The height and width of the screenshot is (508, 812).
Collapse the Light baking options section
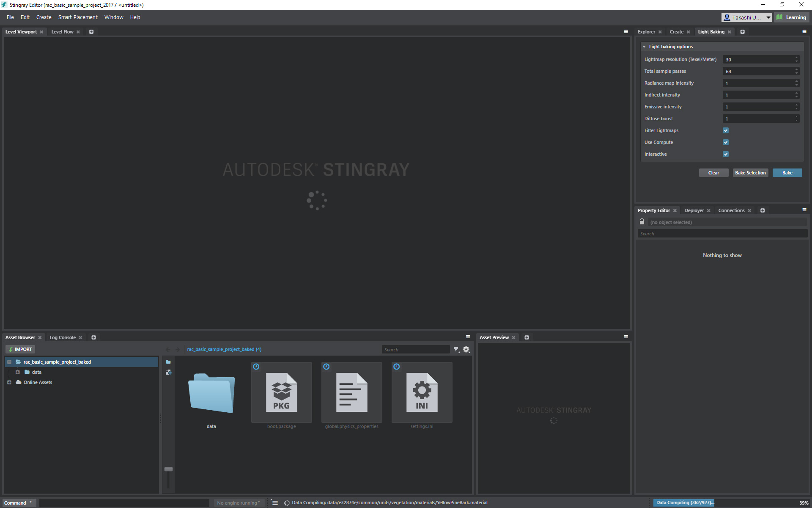click(644, 47)
